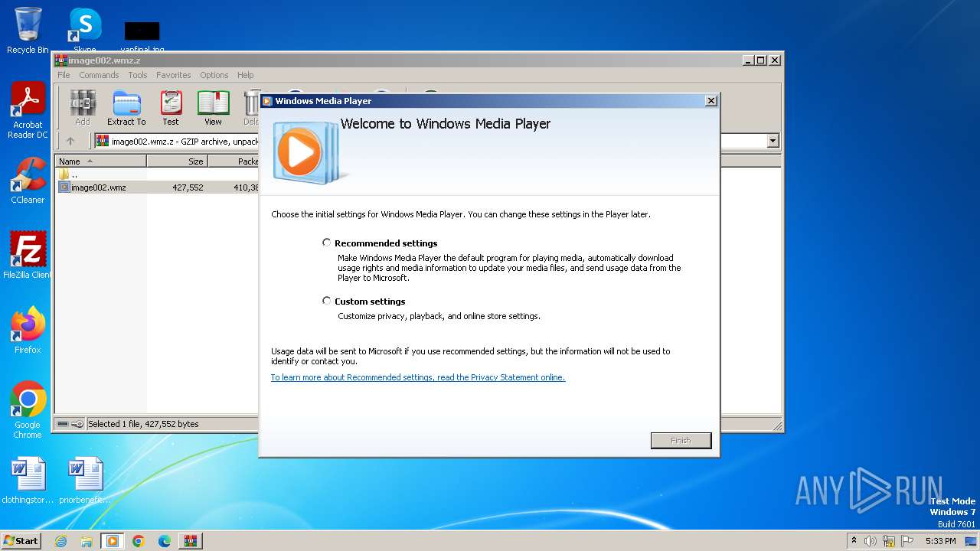Launch Microsoft Edge from taskbar

(165, 541)
